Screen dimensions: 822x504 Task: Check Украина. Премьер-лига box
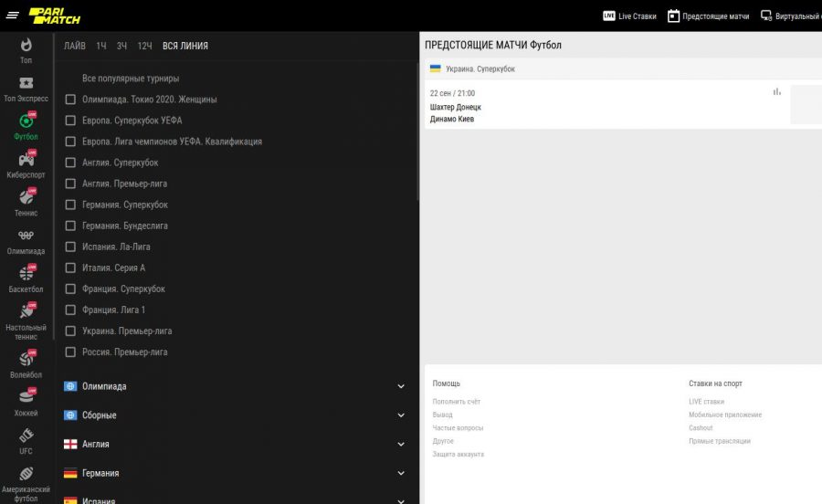coord(70,331)
